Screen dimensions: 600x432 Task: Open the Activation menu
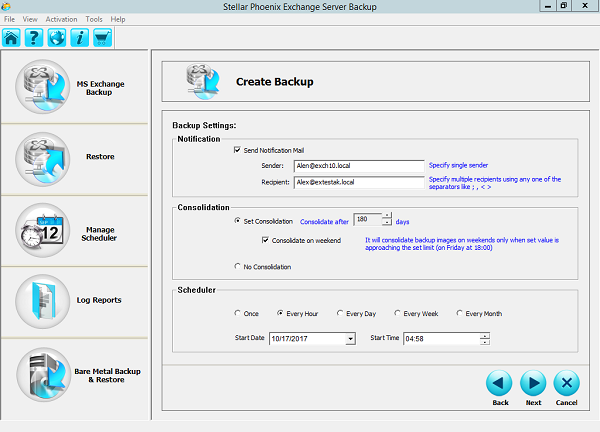61,19
